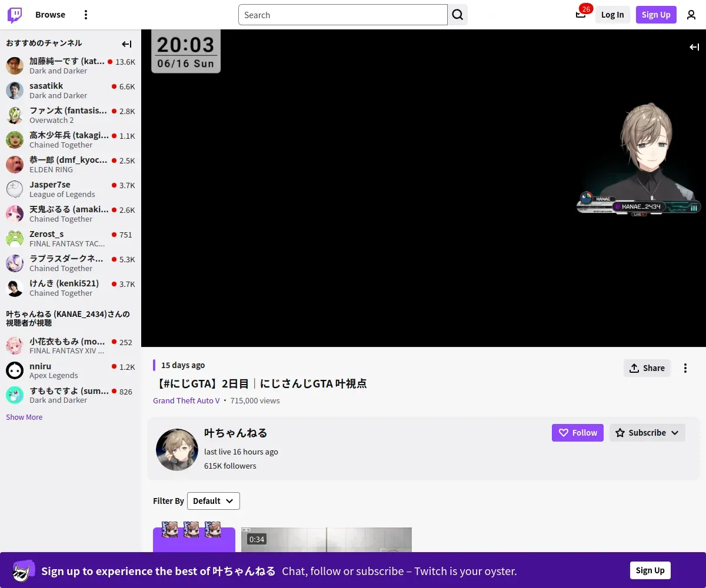Click nniru channel avatar
706x588 pixels.
tap(15, 370)
